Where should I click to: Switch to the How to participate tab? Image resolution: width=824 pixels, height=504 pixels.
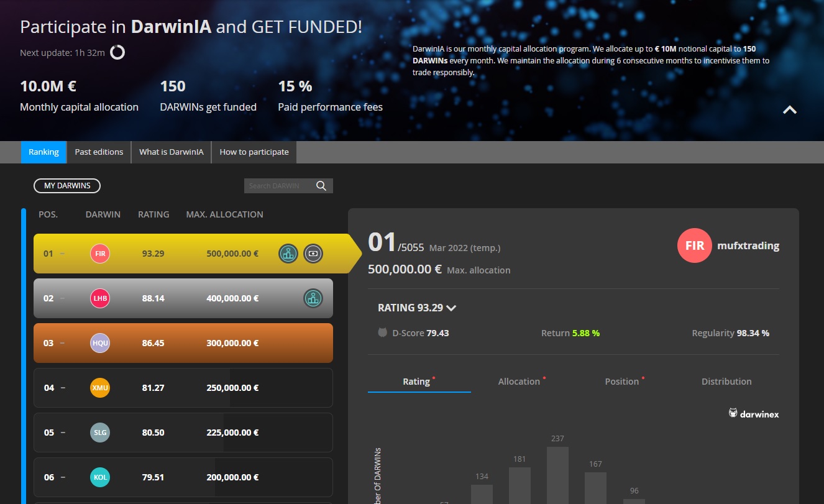pyautogui.click(x=254, y=152)
